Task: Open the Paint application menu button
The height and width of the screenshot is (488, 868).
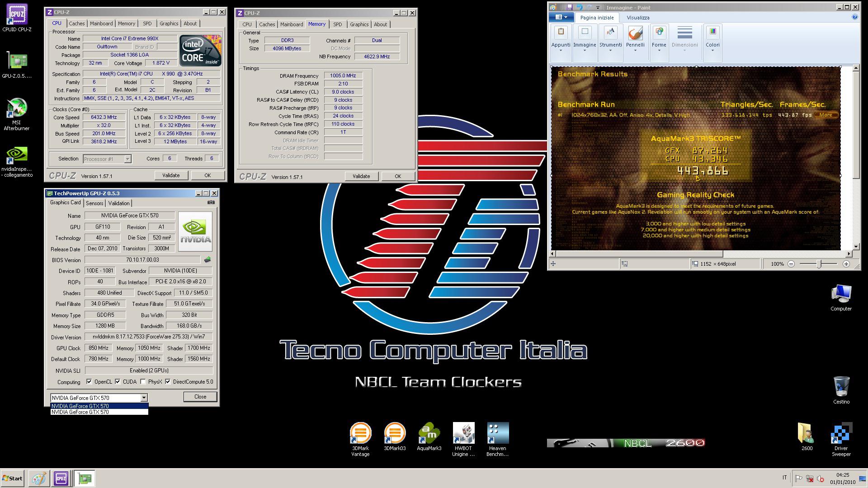Action: tap(561, 17)
